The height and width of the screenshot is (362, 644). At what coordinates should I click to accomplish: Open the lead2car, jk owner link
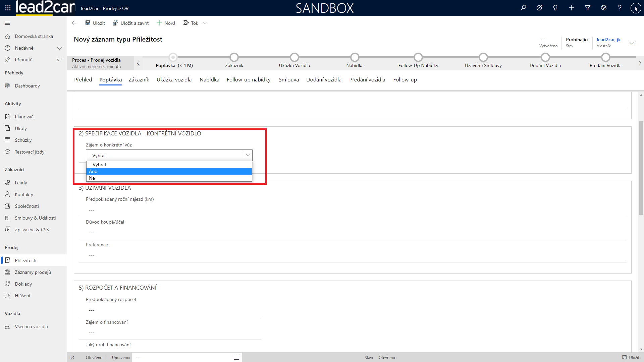coord(608,40)
